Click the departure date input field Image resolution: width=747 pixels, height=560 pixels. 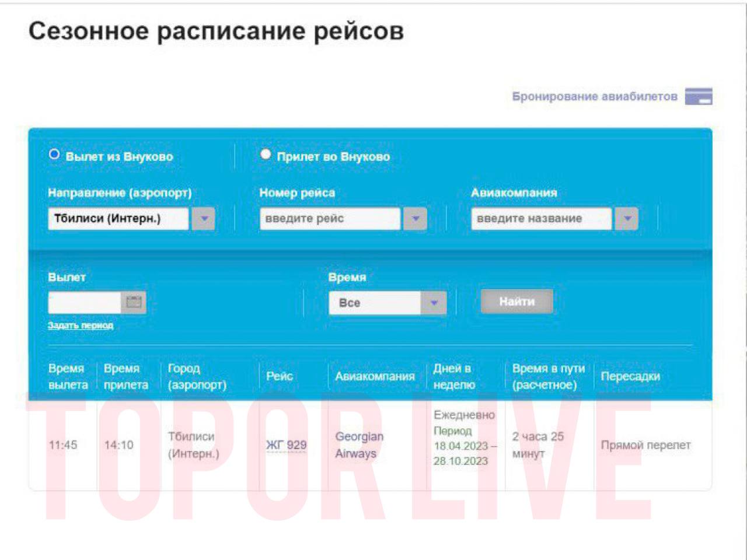click(x=84, y=302)
